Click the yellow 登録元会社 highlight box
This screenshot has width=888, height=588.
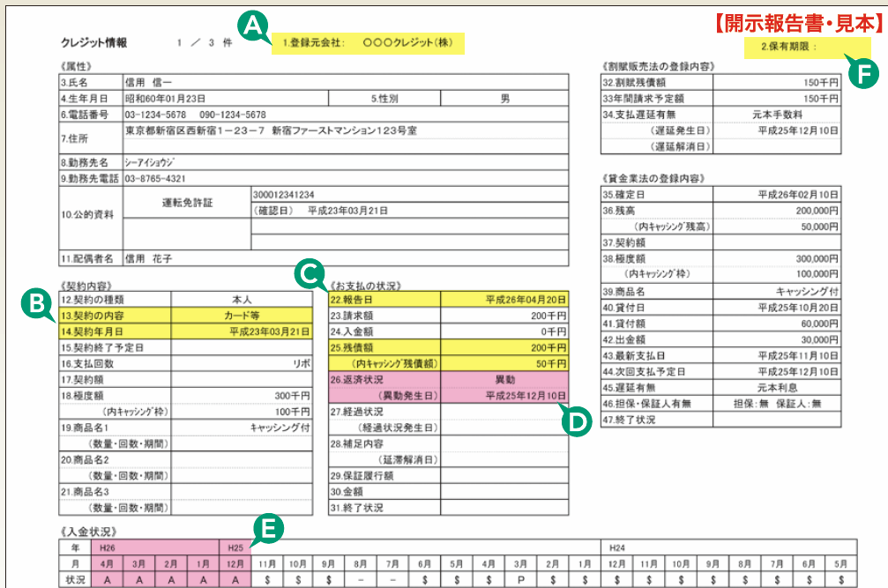point(368,43)
